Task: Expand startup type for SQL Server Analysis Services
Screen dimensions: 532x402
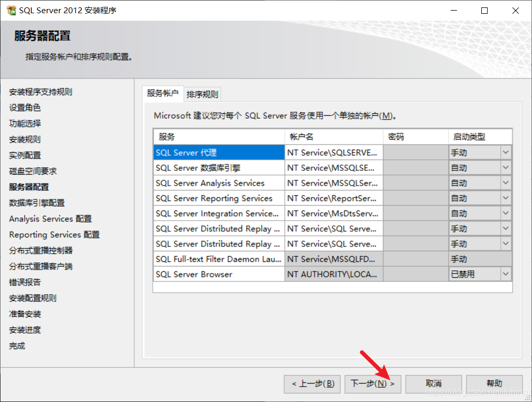Action: 506,183
